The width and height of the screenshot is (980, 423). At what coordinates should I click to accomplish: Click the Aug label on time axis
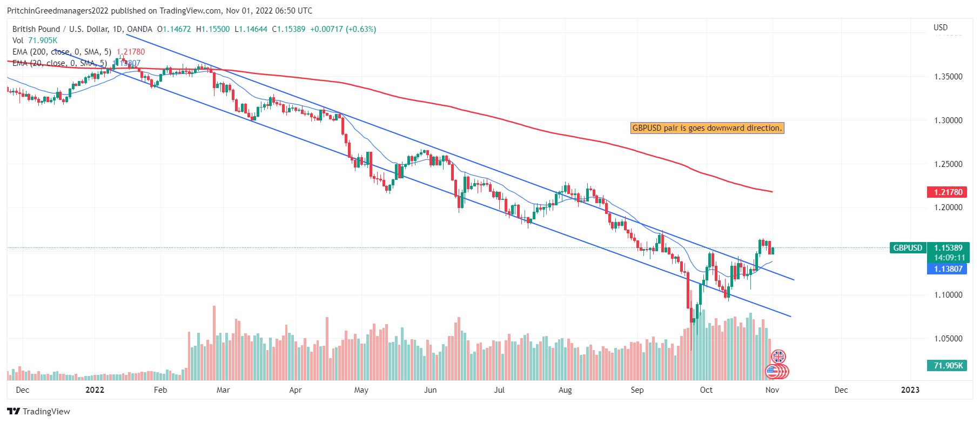click(565, 390)
